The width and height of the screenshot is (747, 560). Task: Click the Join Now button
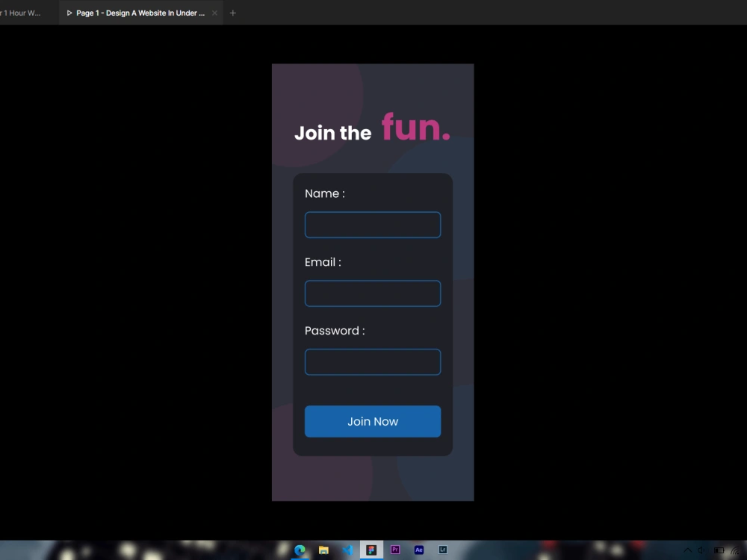click(373, 421)
